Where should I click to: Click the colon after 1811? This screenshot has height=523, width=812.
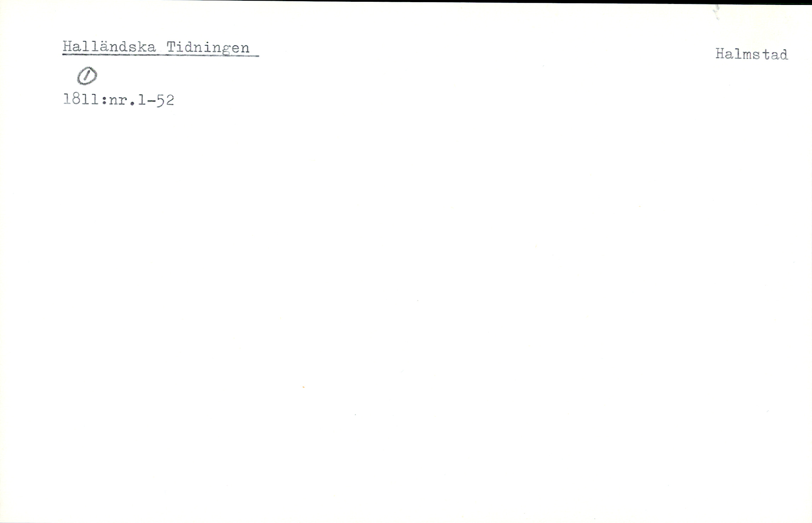pyautogui.click(x=104, y=101)
